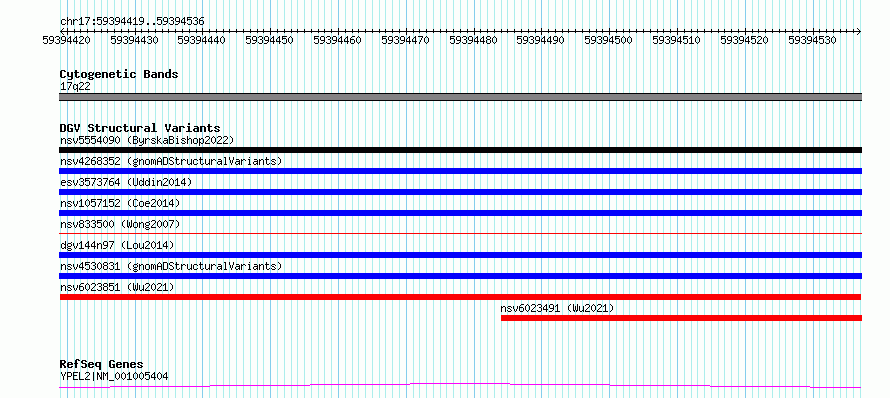Open nsv833500 (Wong2007) variant label
Screen dimensions: 890x398
(x=120, y=224)
